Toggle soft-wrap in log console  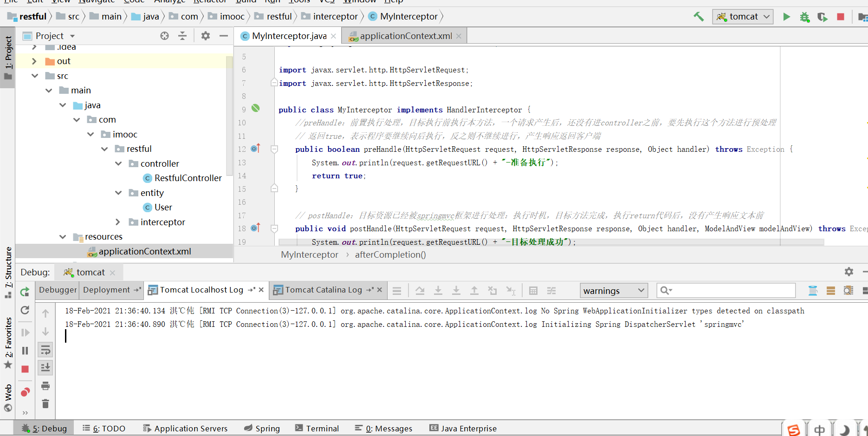pyautogui.click(x=45, y=350)
